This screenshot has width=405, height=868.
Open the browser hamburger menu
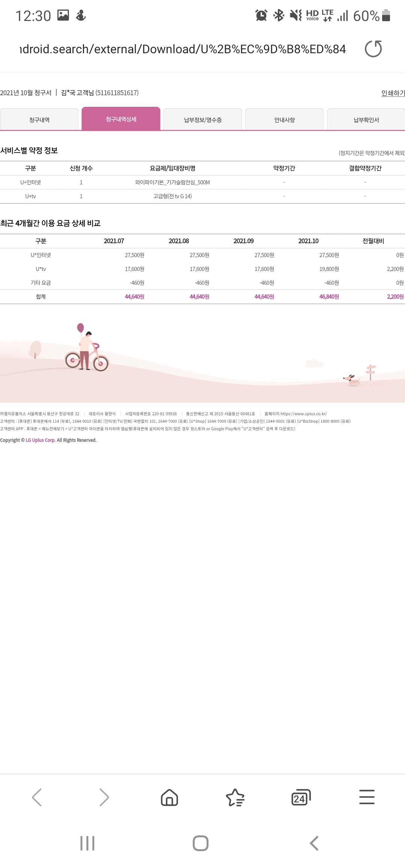click(x=366, y=797)
